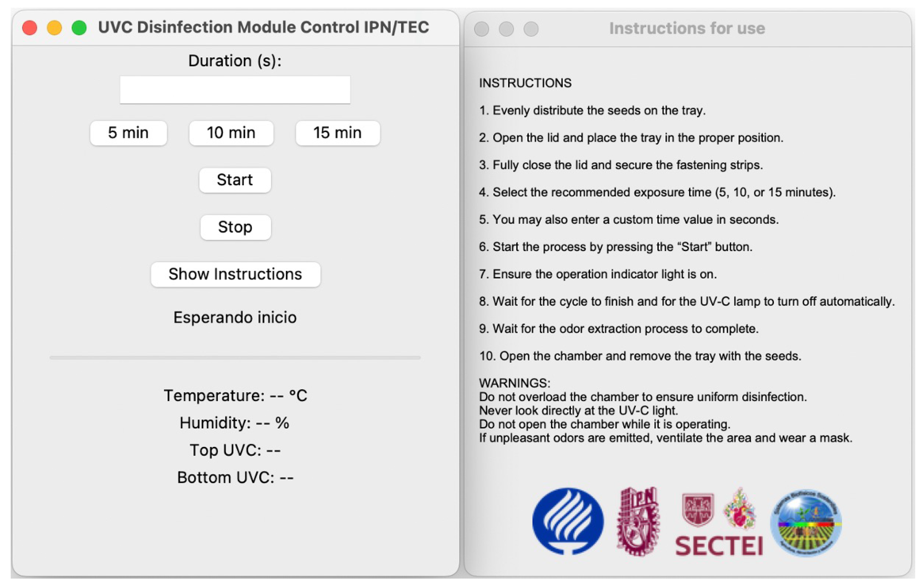Click the Temperature reading label
This screenshot has width=924, height=587.
[x=235, y=396]
